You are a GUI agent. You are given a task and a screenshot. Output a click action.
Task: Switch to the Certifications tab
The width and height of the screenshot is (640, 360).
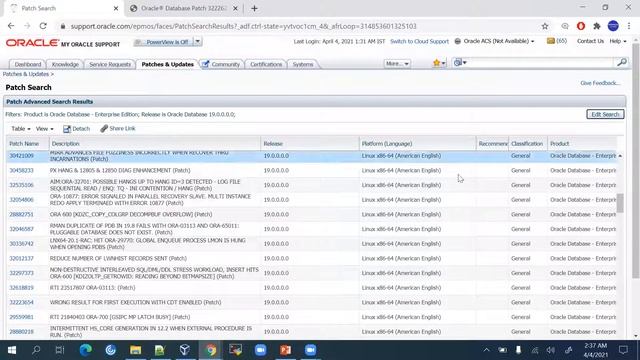pos(266,64)
